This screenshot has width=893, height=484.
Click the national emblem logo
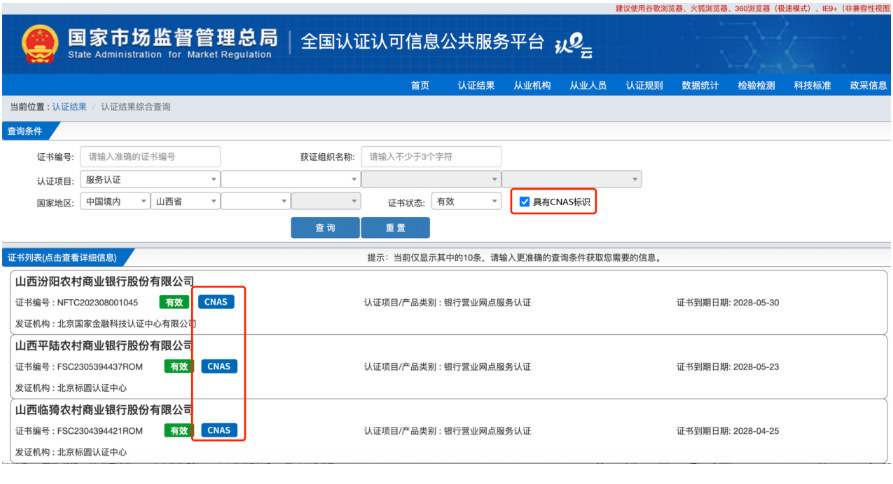[x=40, y=44]
